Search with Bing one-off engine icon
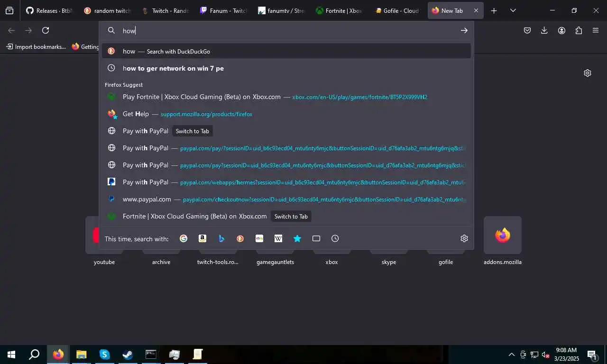Viewport: 607px width, 364px height. point(221,238)
